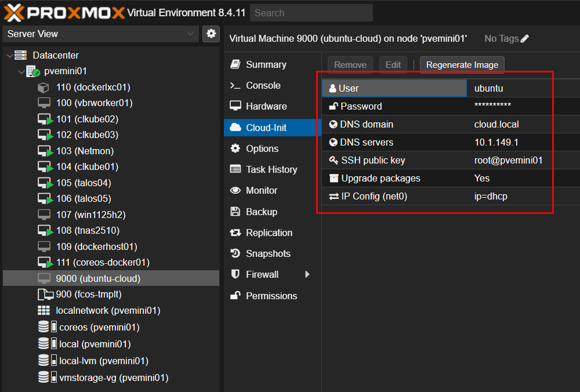Screen dimensions: 580x392
Task: Click the Edit button
Action: tap(393, 65)
